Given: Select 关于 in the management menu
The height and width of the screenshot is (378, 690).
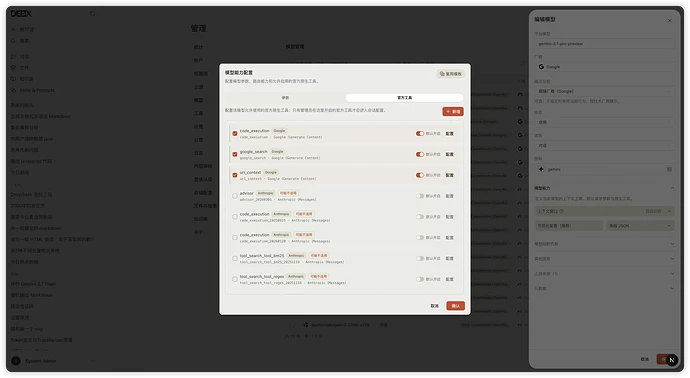Looking at the screenshot, I should click(198, 232).
